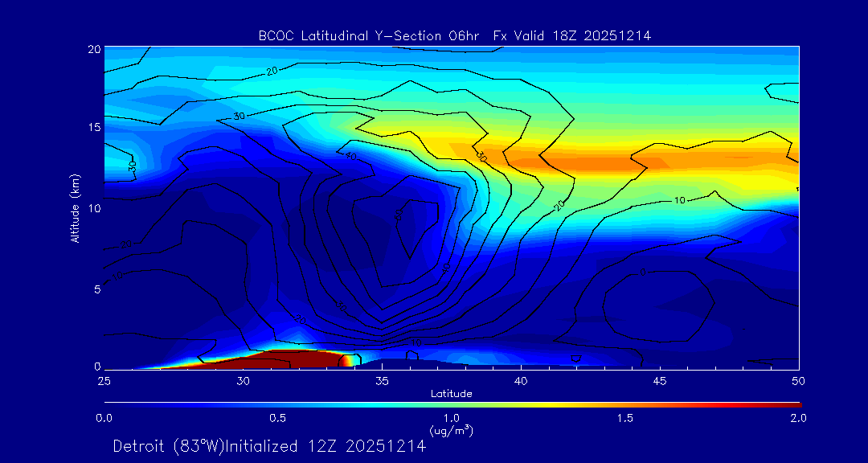868x463 pixels.
Task: Click the colorbar label "1.0"
Action: [x=452, y=418]
